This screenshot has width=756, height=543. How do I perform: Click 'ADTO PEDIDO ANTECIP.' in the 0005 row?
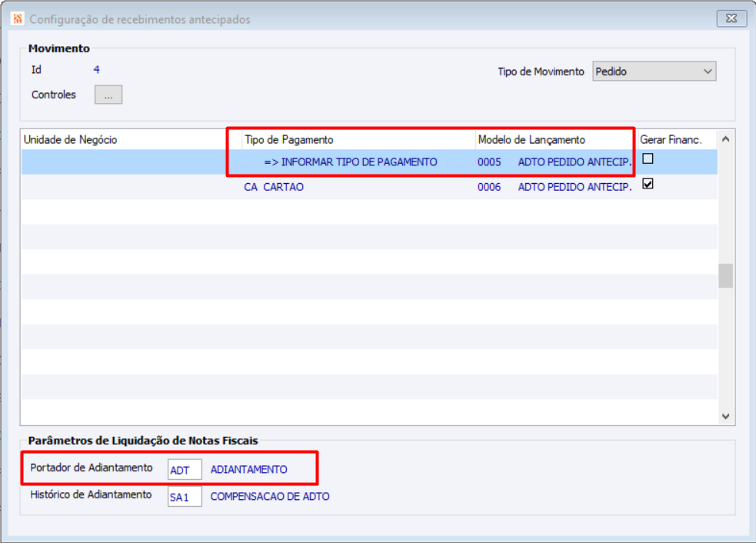[574, 162]
